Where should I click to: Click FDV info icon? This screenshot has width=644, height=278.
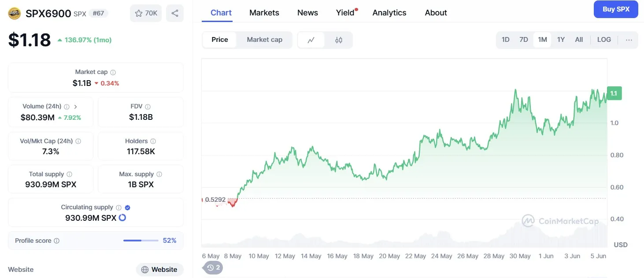148,107
